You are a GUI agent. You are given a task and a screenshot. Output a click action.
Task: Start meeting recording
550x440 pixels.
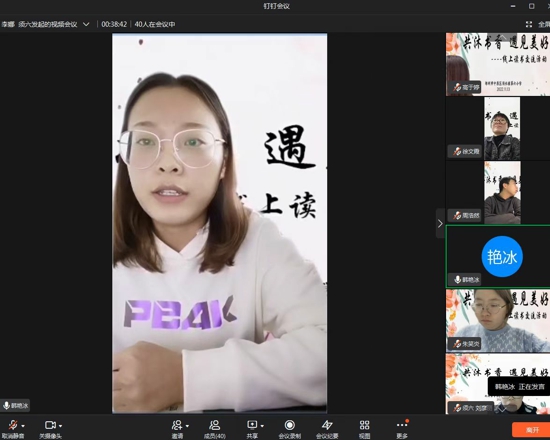pyautogui.click(x=289, y=425)
